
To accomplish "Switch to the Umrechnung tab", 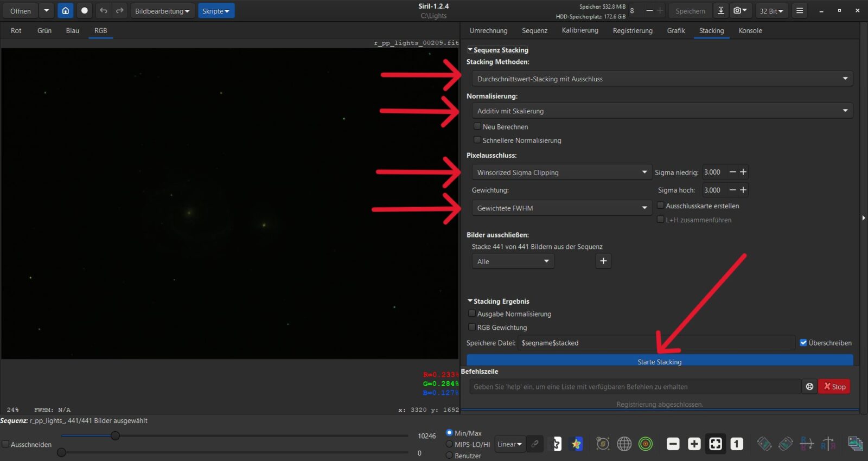I will tap(488, 30).
